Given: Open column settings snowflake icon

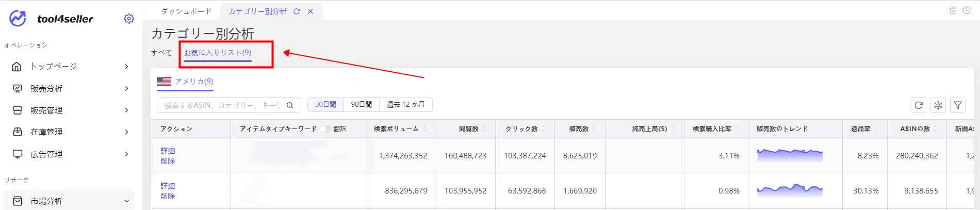Looking at the screenshot, I should (938, 105).
